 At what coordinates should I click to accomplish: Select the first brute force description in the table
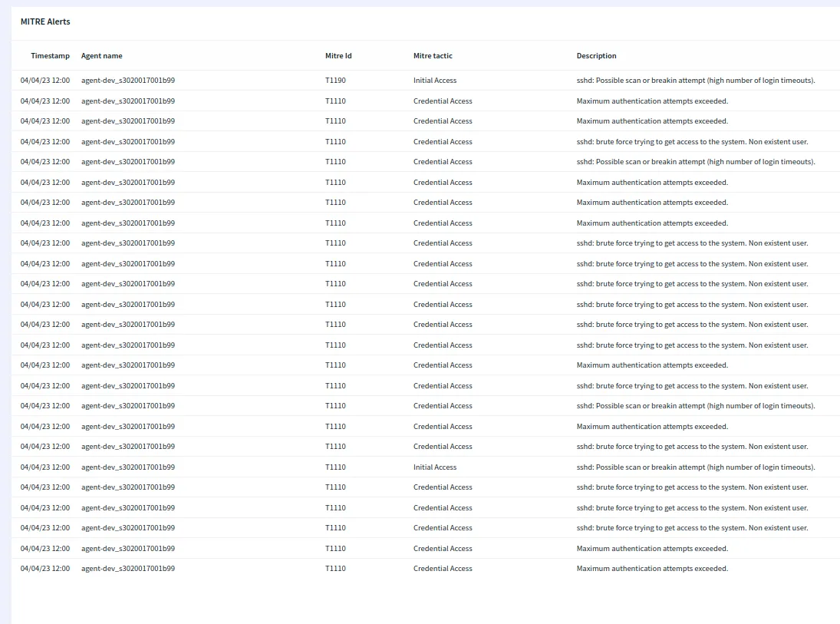pyautogui.click(x=692, y=142)
